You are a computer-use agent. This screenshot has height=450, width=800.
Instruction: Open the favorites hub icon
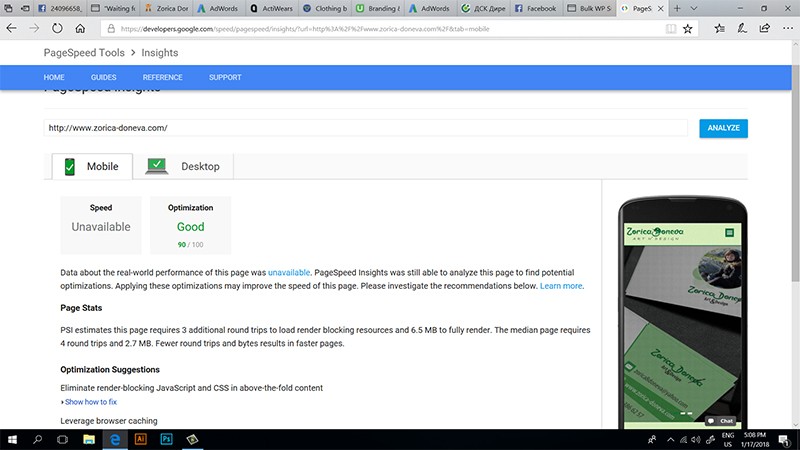coord(719,29)
